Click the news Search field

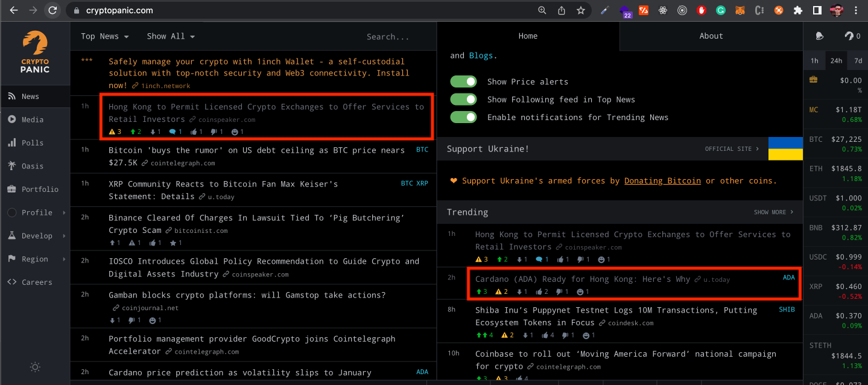[388, 37]
